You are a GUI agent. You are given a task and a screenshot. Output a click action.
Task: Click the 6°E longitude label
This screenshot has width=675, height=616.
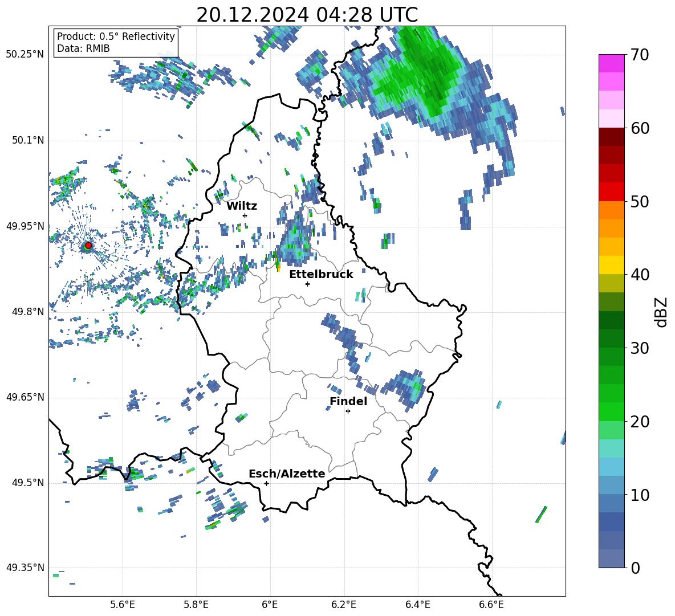pos(270,605)
